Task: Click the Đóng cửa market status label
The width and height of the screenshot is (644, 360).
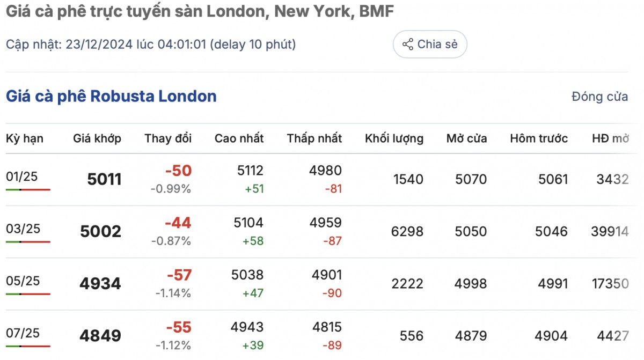Action: click(x=600, y=97)
